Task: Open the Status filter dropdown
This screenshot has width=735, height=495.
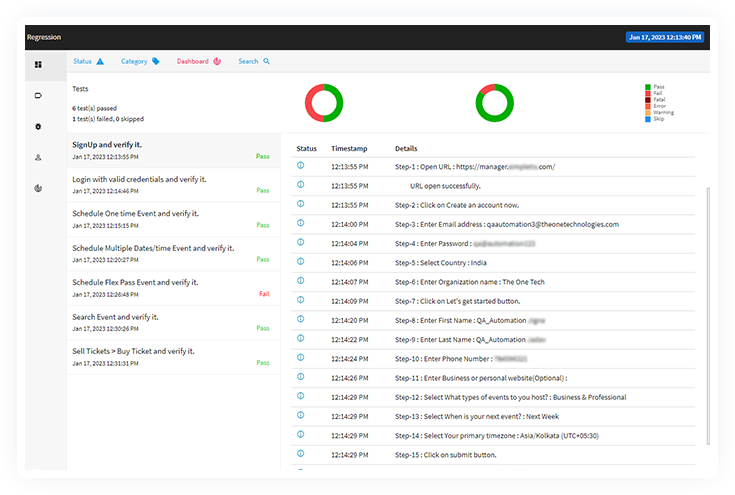Action: pyautogui.click(x=88, y=62)
